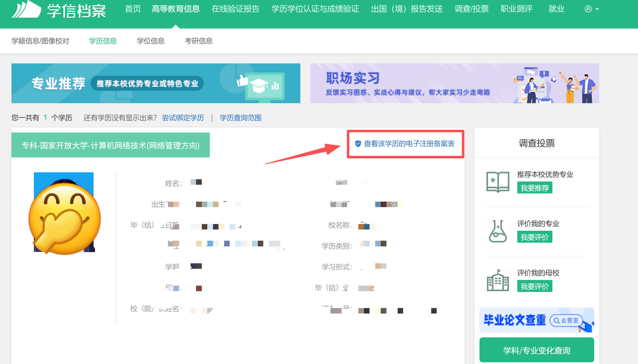Open the 专业推荐 banner
Viewport: 638px width, 364px height.
(x=156, y=83)
